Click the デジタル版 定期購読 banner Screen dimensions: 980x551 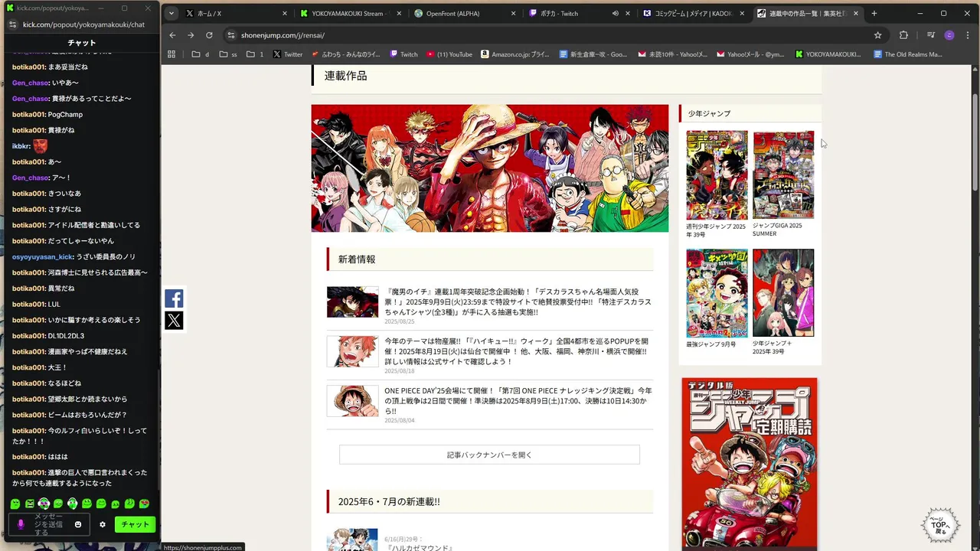tap(750, 463)
